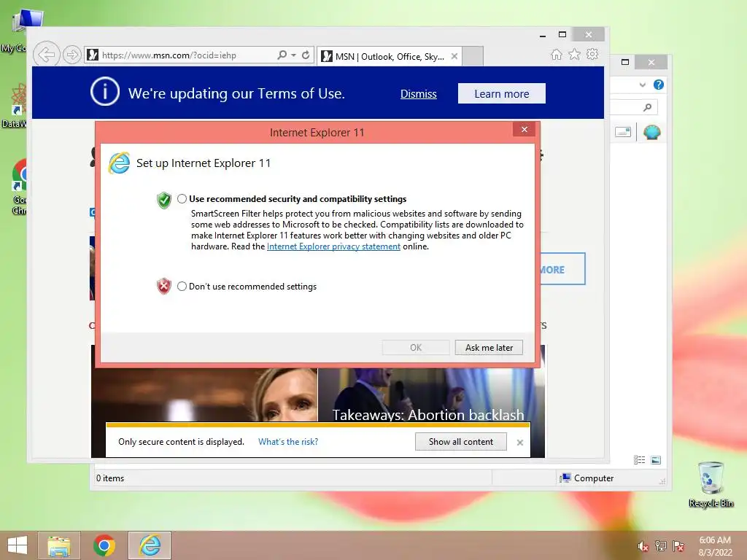Switch Explorer to details view icon
747x560 pixels.
pos(639,459)
